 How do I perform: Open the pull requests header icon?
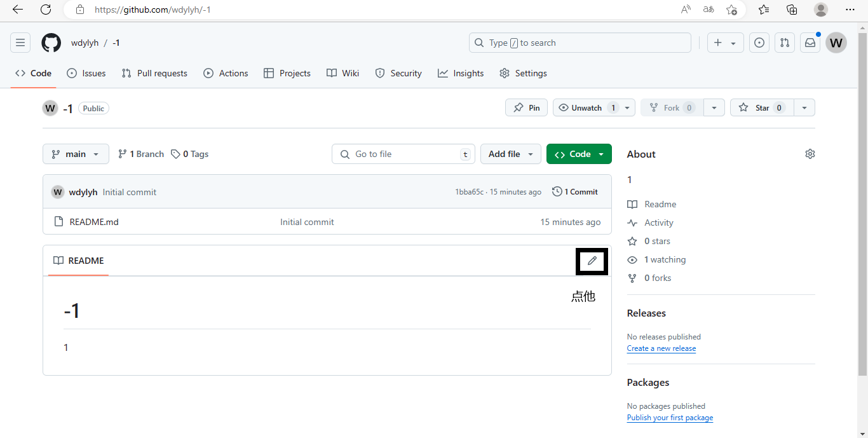tap(785, 43)
